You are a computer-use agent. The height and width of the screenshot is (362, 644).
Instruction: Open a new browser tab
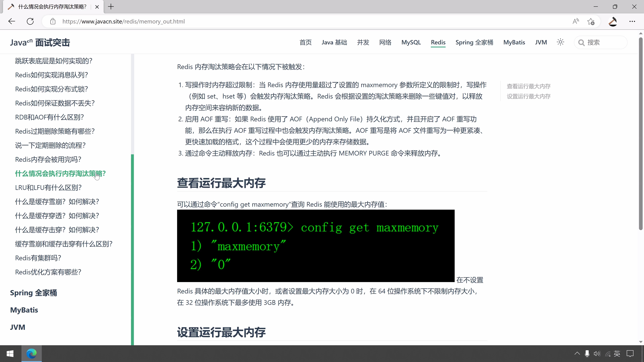111,7
